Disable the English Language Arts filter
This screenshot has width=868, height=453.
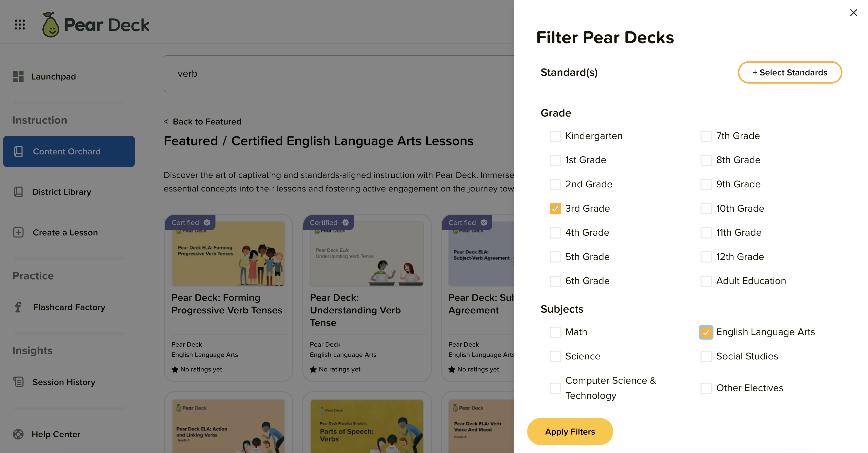click(x=706, y=332)
